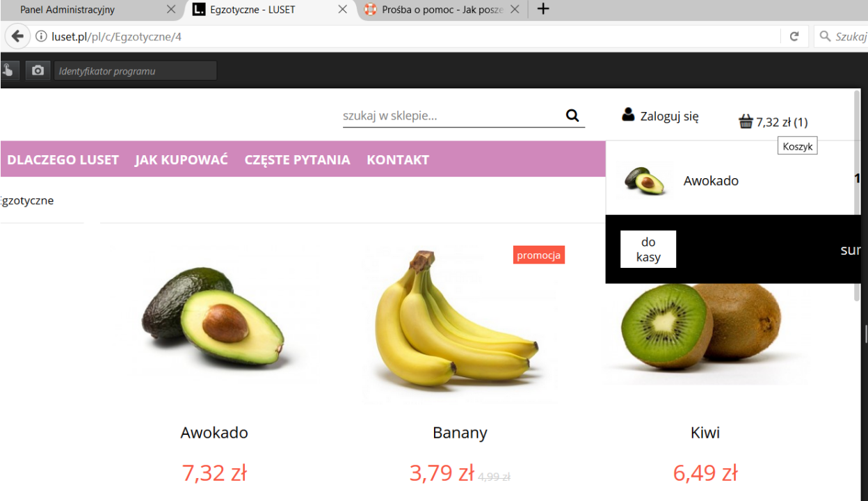Reload the page with the refresh icon
The image size is (868, 501).
[794, 36]
